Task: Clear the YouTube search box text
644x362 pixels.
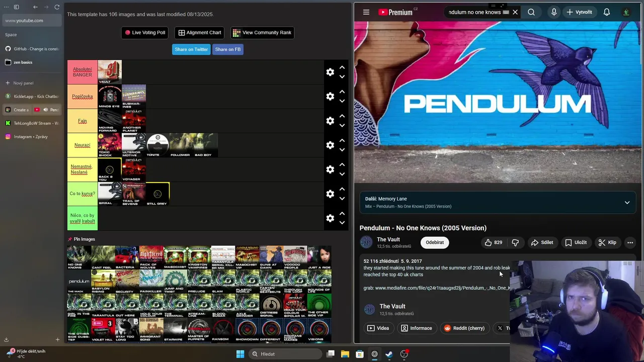Action: (x=515, y=12)
